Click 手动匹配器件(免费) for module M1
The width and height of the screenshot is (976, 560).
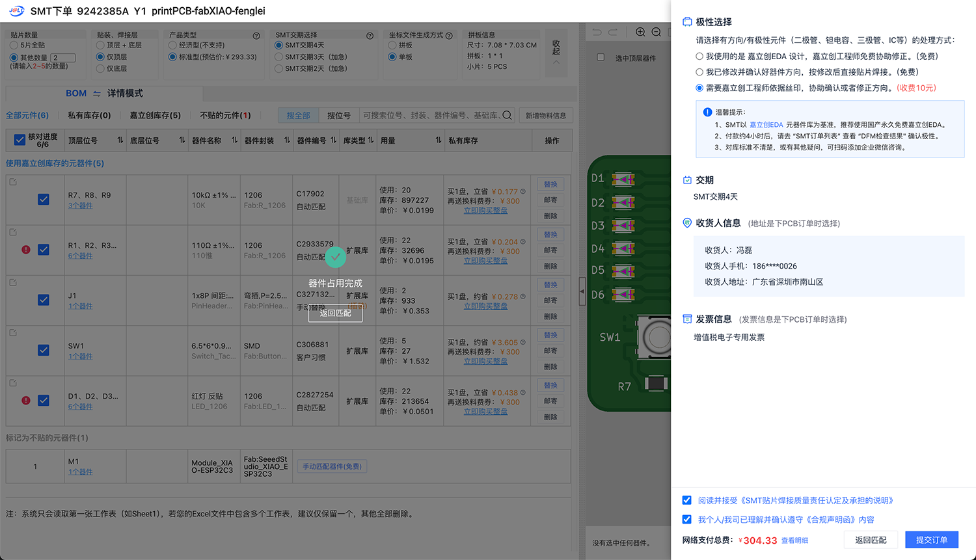tap(332, 466)
